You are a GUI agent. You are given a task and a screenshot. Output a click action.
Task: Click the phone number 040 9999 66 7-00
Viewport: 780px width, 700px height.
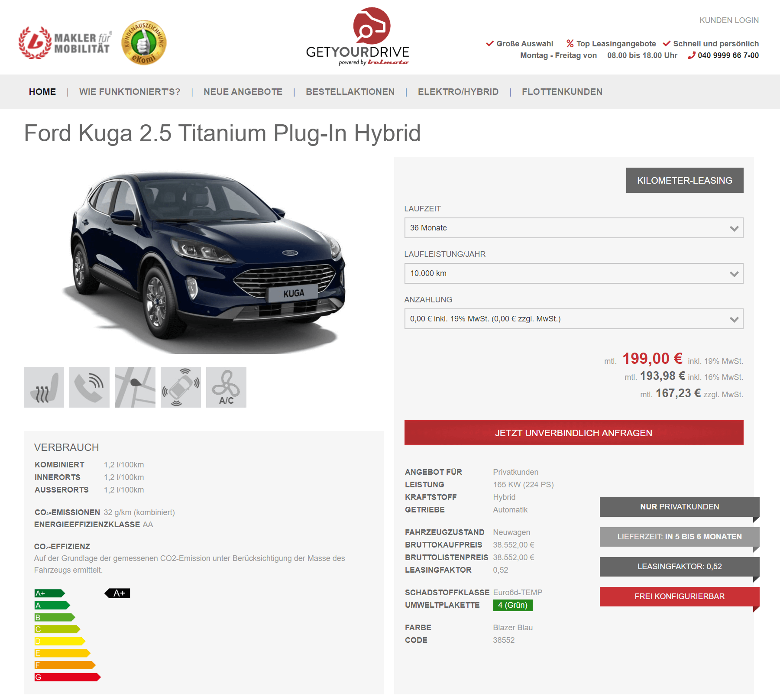(x=728, y=55)
